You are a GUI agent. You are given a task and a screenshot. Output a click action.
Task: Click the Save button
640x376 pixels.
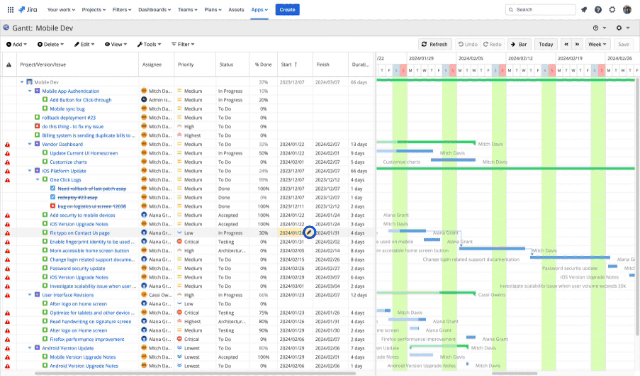click(624, 44)
